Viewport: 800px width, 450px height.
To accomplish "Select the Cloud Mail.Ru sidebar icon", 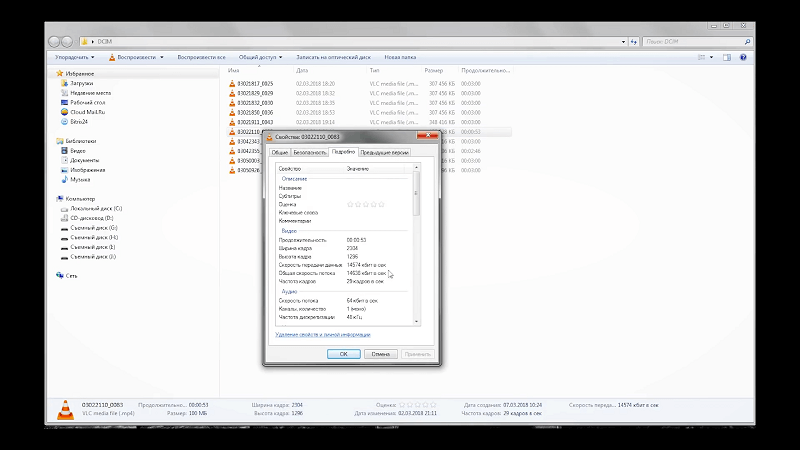I will click(64, 112).
